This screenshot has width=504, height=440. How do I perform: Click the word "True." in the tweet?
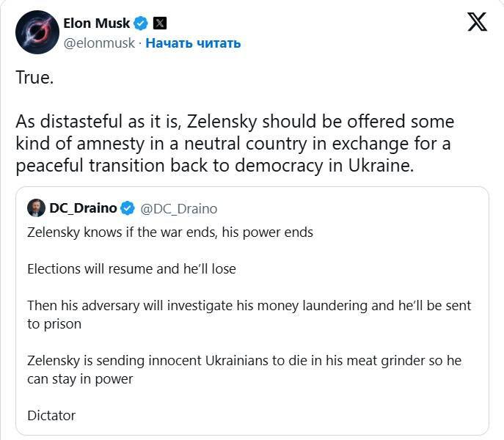coord(34,78)
